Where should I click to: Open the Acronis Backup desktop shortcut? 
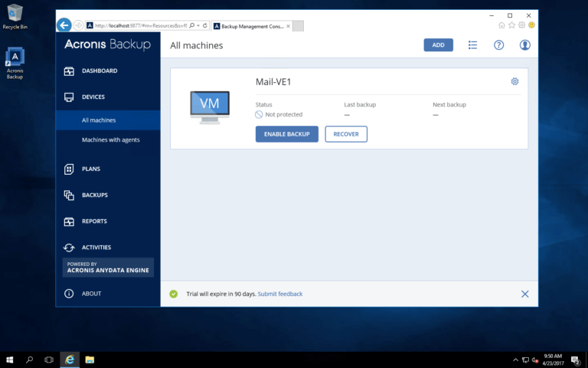click(x=15, y=63)
